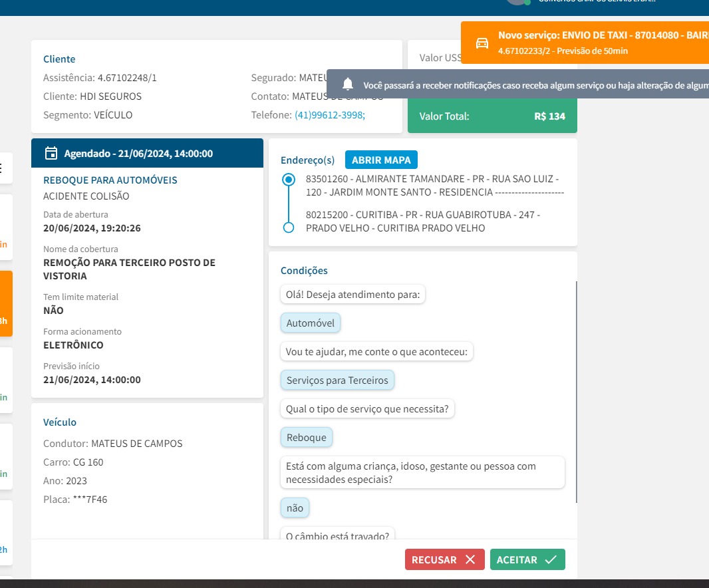Open the Novo serviço ENVIO DE TAXI notification

[585, 43]
